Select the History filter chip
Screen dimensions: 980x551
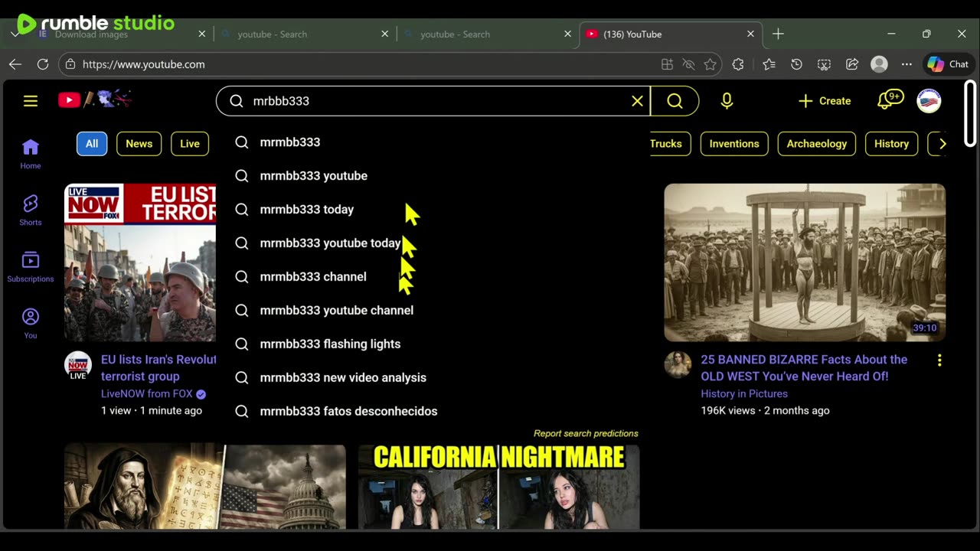tap(891, 144)
